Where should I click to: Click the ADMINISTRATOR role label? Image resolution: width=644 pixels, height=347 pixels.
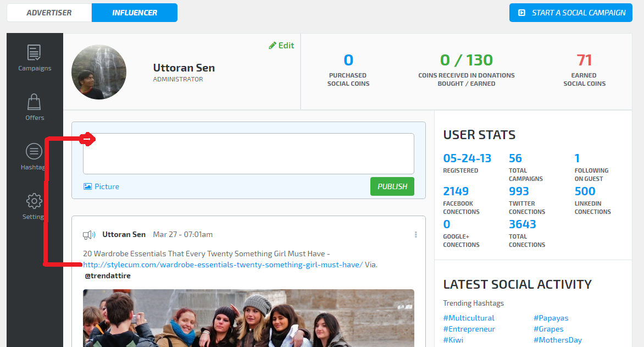point(178,79)
